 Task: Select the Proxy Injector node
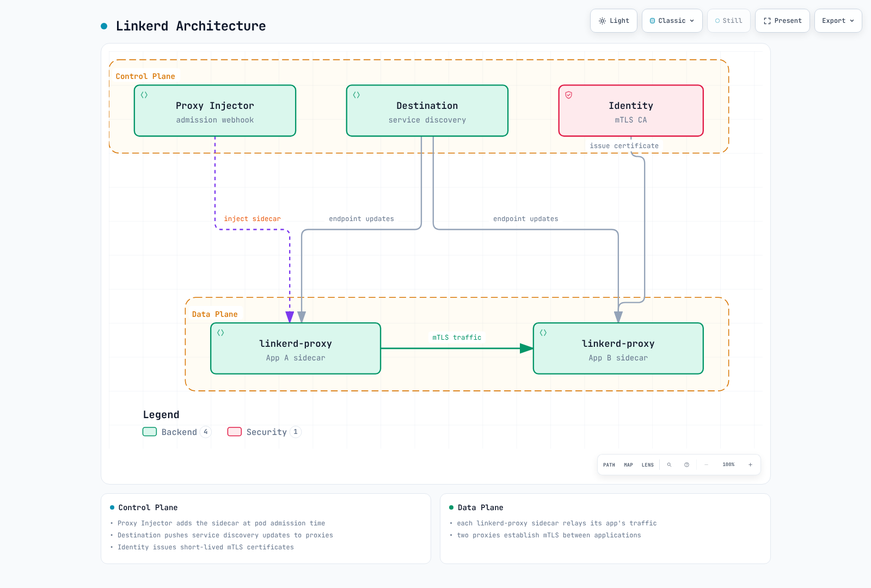[215, 111]
